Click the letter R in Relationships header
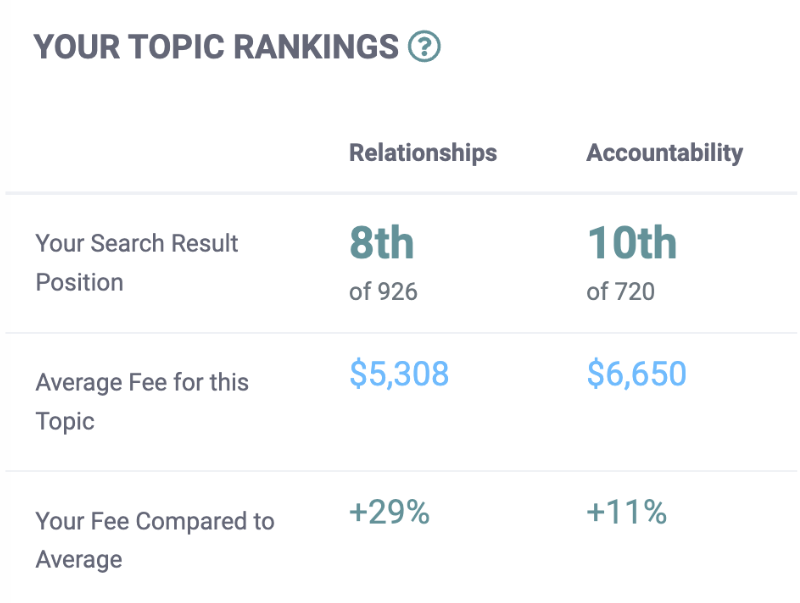800x603 pixels. [357, 153]
